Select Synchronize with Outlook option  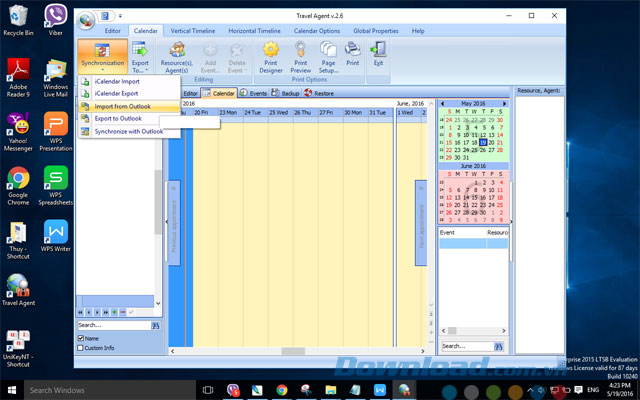[128, 131]
